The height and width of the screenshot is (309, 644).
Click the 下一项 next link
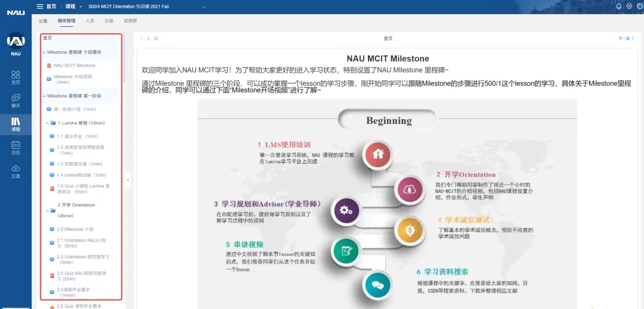[x=626, y=38]
